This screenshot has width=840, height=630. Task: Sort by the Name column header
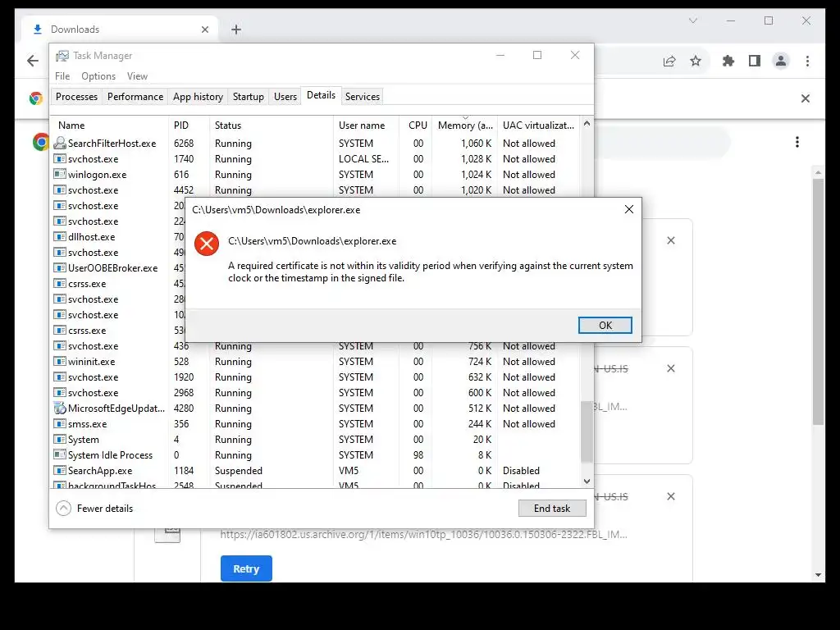coord(109,126)
